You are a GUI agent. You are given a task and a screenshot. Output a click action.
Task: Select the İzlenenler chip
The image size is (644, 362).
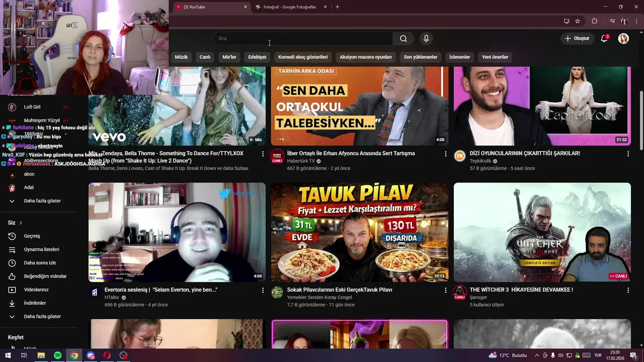[x=459, y=57]
